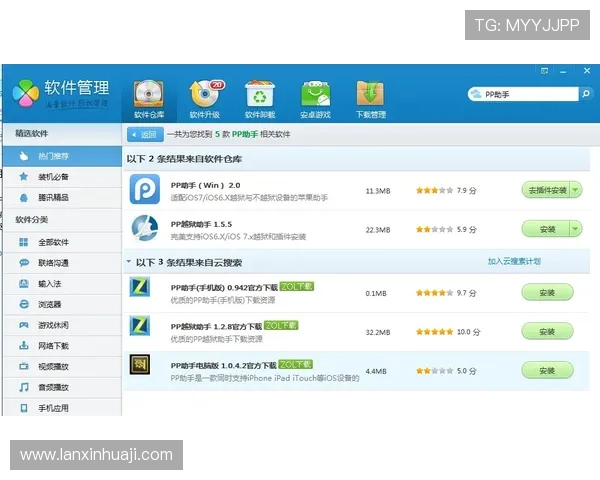Click the 返回 back button
This screenshot has height=480, width=600.
point(145,134)
